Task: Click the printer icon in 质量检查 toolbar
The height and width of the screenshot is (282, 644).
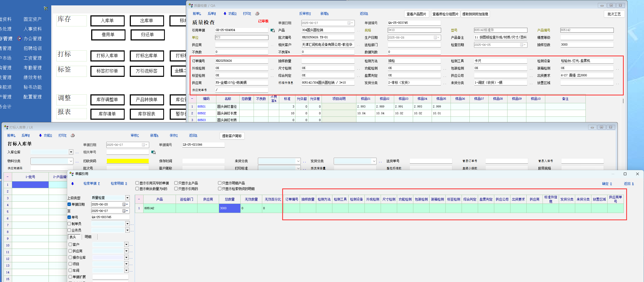Action: coord(257,13)
